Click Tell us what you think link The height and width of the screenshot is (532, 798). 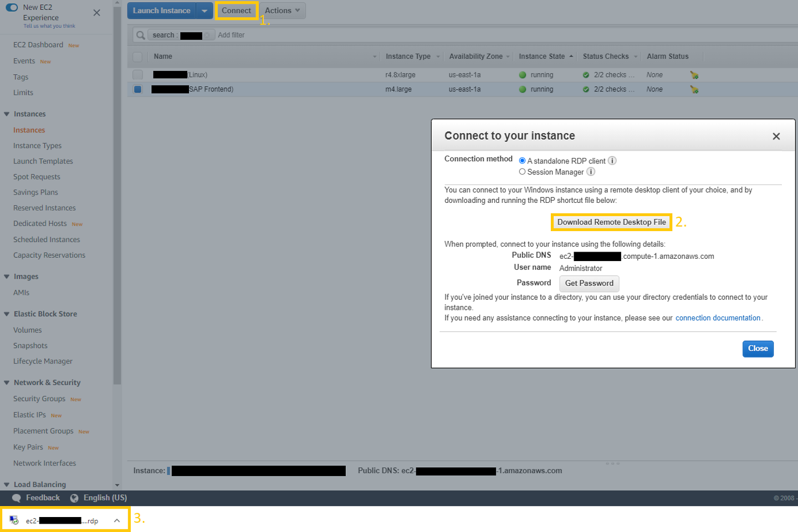pyautogui.click(x=49, y=26)
